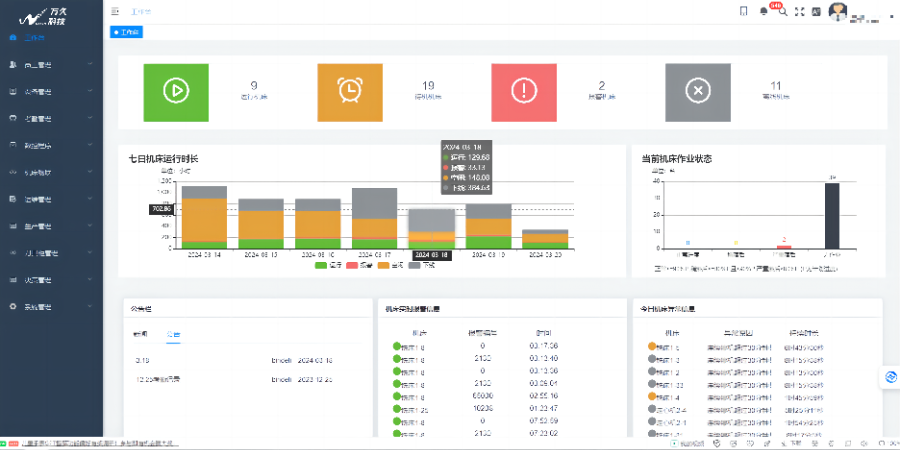The width and height of the screenshot is (900, 450).
Task: Open notifications bell with red badge
Action: point(764,11)
